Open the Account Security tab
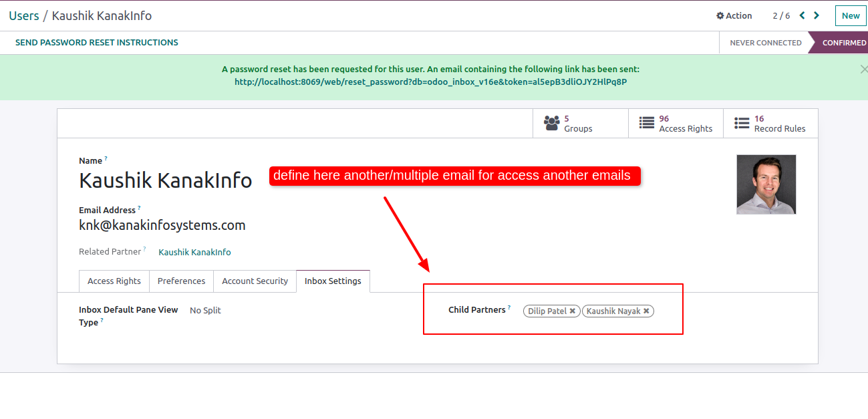This screenshot has height=419, width=868. click(x=255, y=281)
